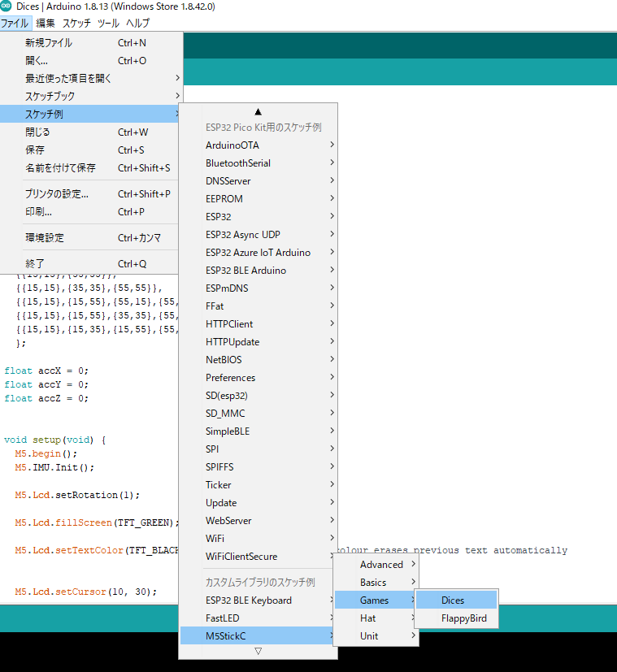Expand 最近使った項目を開く submenu

[x=89, y=79]
